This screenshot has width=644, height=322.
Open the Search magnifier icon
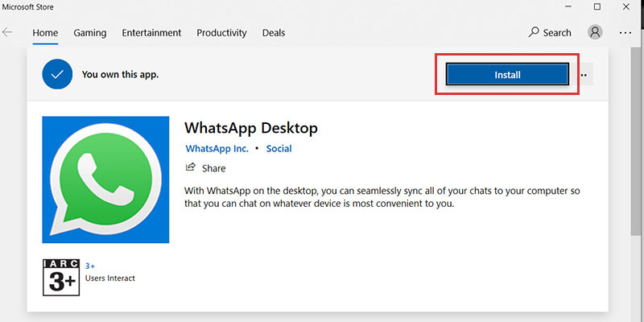click(x=534, y=33)
